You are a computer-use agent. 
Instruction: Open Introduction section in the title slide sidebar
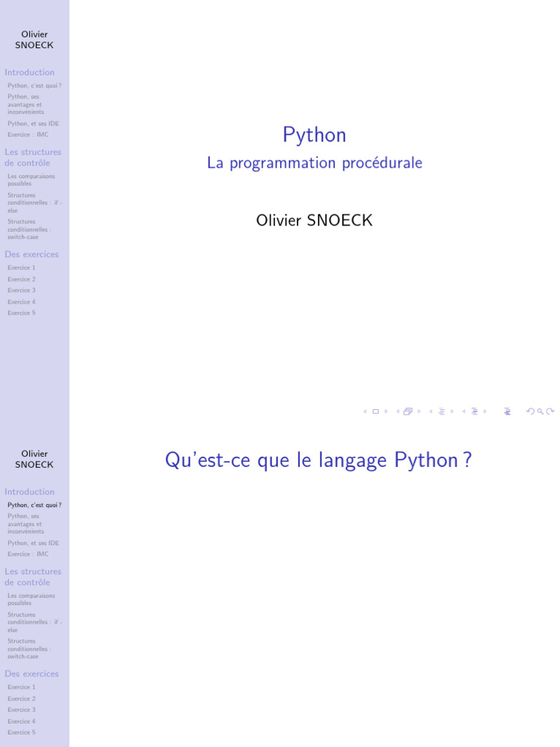29,72
